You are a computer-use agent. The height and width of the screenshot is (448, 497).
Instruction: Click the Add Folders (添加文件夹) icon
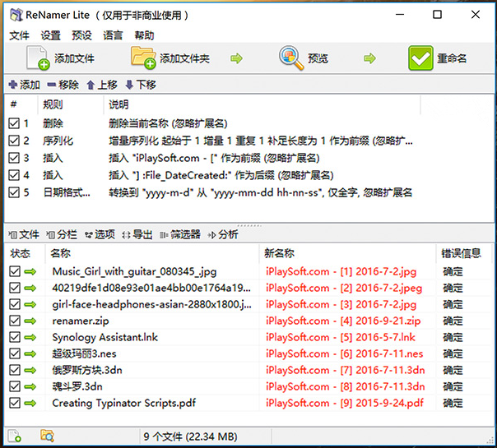(x=143, y=58)
